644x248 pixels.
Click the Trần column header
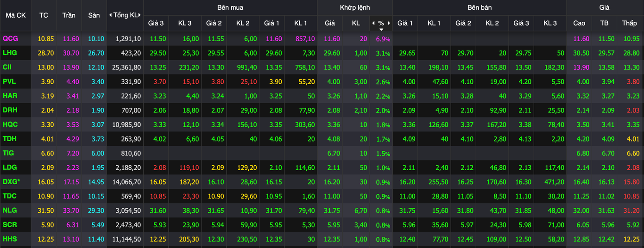point(69,15)
